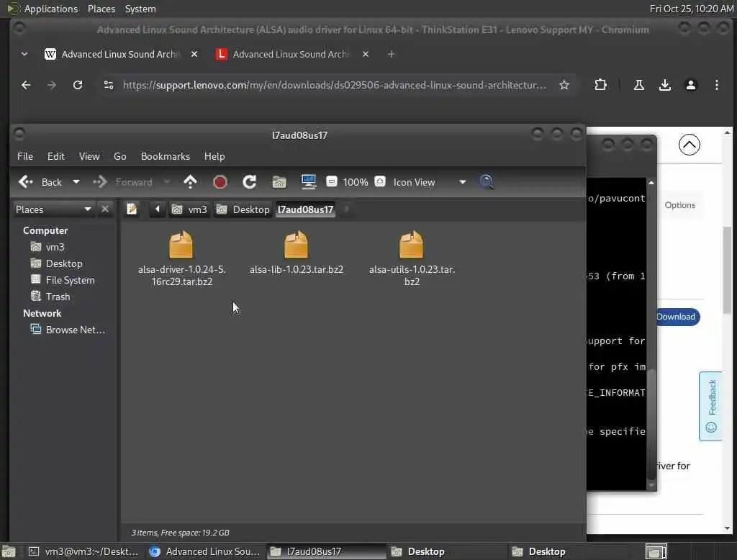737x560 pixels.
Task: Open the Icon View mode dropdown
Action: click(x=430, y=182)
